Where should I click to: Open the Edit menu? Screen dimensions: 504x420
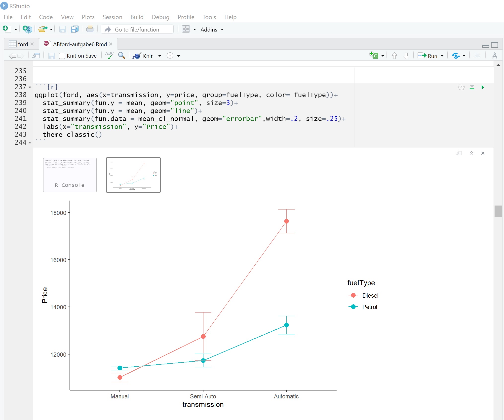[26, 17]
